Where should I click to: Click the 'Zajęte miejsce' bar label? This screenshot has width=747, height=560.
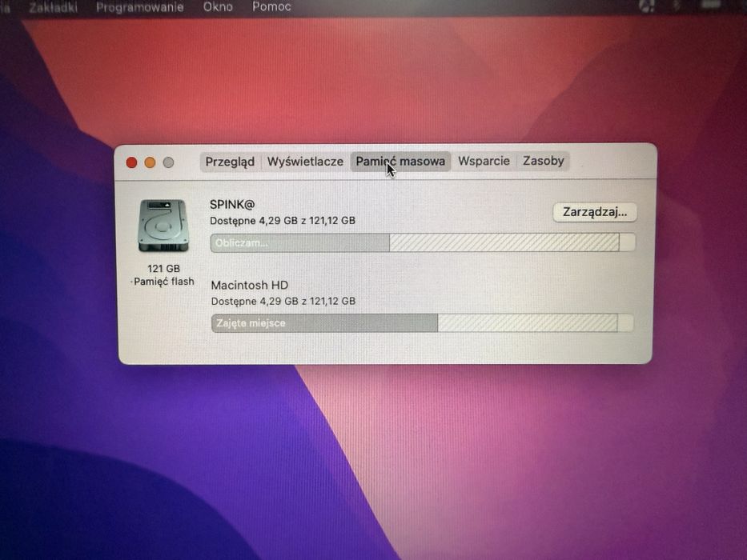251,323
